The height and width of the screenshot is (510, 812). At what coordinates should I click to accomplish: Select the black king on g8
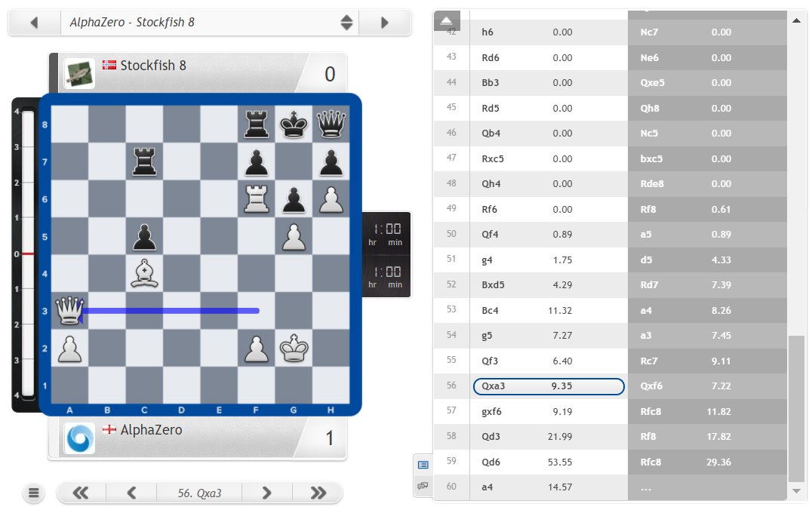(294, 124)
